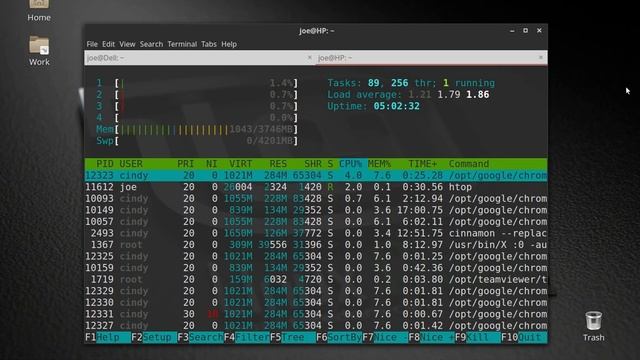
Task: Select the teamviewer process row 1719
Action: point(316,280)
